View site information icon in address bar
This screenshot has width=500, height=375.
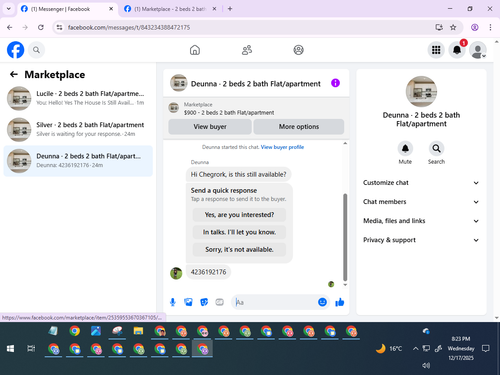[x=59, y=27]
